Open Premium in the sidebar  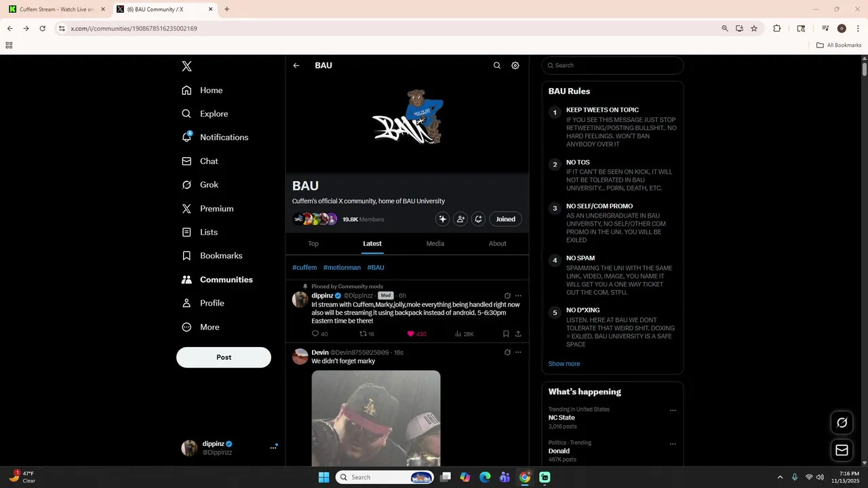point(208,209)
